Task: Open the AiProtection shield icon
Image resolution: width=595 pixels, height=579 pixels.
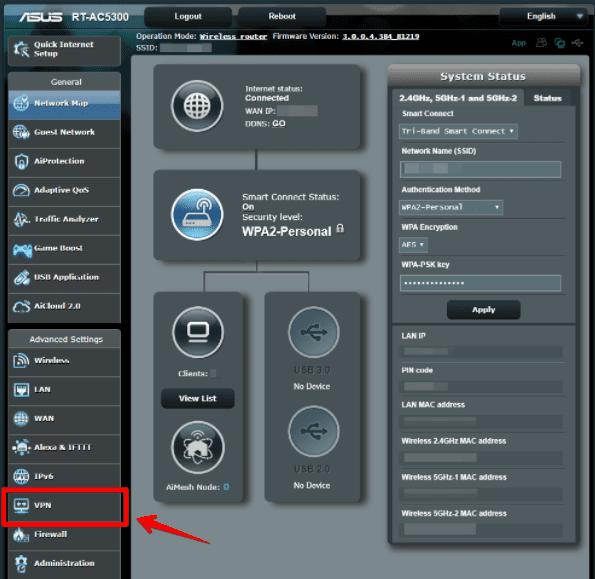Action: point(21,161)
